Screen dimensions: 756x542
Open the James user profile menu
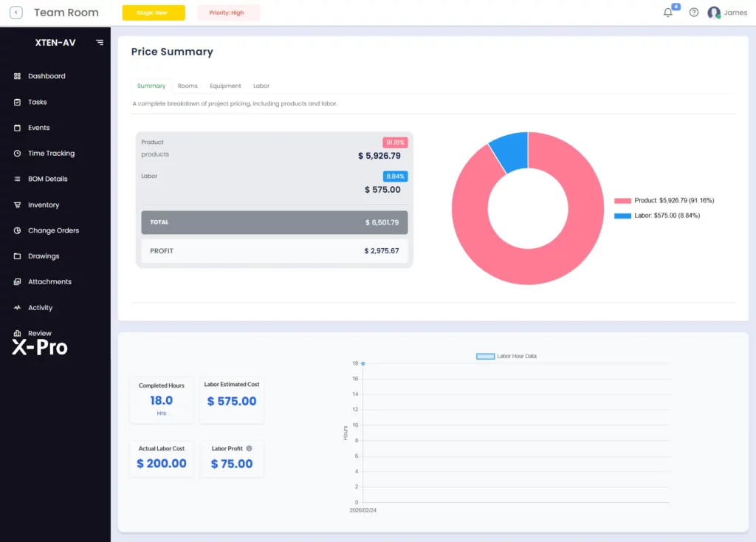coord(727,13)
